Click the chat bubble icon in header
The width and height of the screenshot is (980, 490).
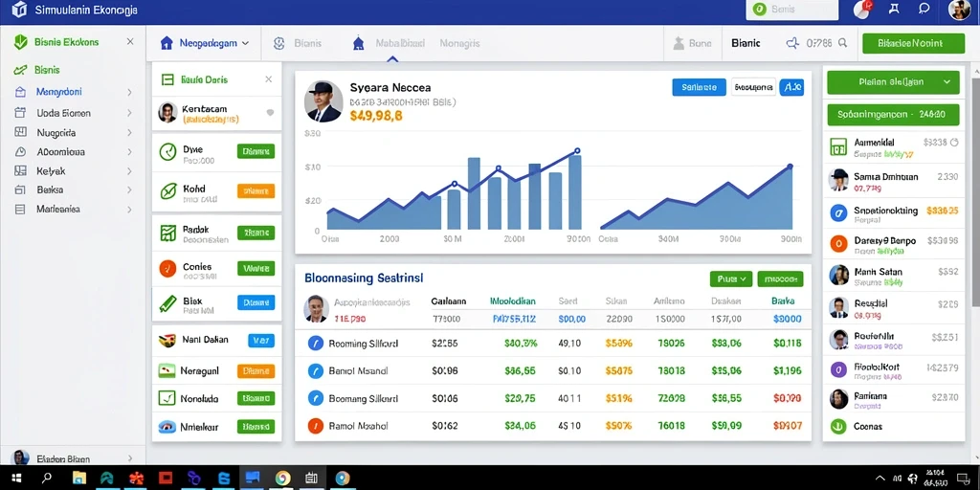coord(924,9)
